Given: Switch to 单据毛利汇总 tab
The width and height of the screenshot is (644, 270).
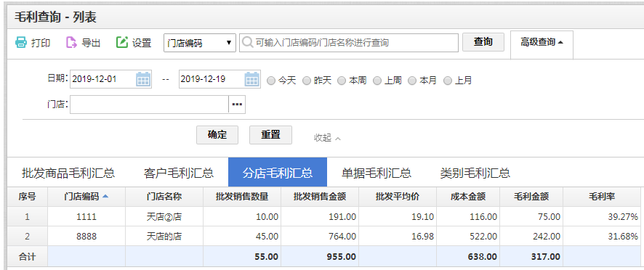Looking at the screenshot, I should coord(377,173).
